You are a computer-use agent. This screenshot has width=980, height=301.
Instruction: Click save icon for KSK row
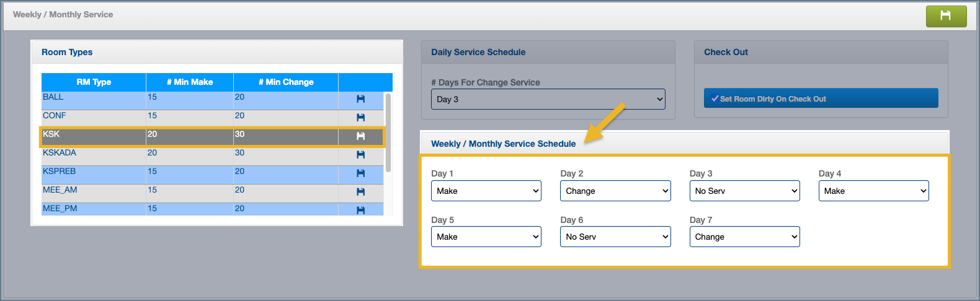tap(360, 136)
